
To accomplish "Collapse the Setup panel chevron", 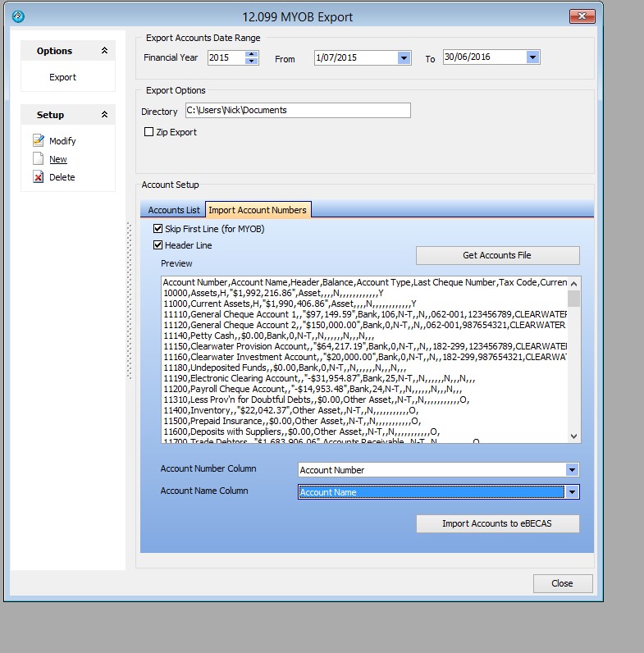I will click(104, 115).
